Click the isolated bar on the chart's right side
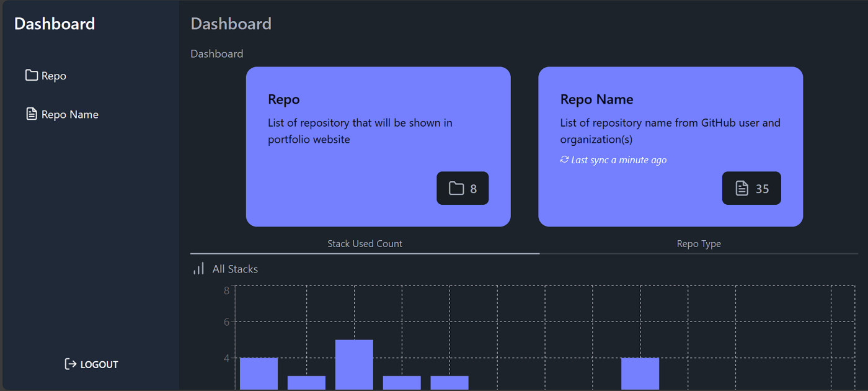This screenshot has height=391, width=868. click(x=640, y=374)
